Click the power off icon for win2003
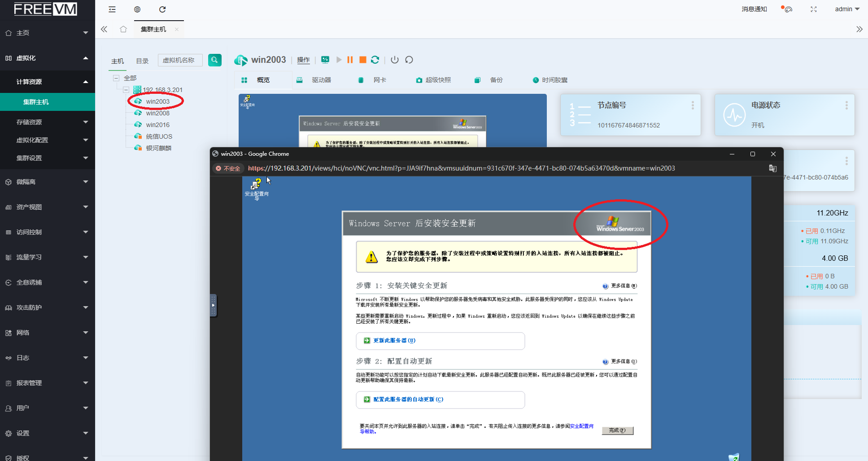This screenshot has height=461, width=868. (395, 60)
